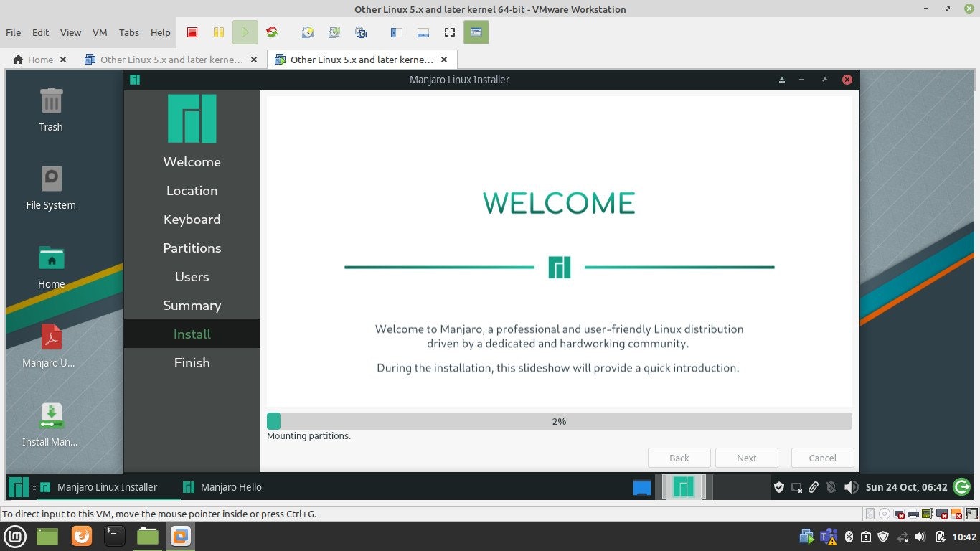Select the highlighted Install step
Screen dimensions: 980x551
(192, 334)
